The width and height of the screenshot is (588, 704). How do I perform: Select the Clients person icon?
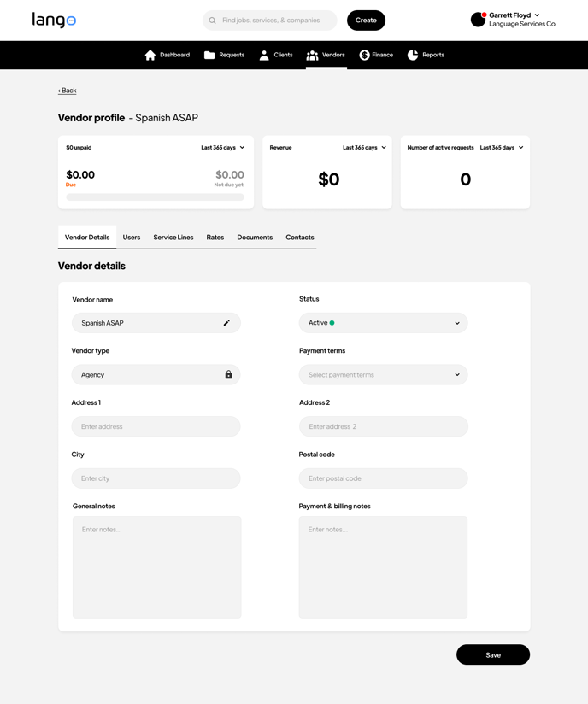pos(266,54)
